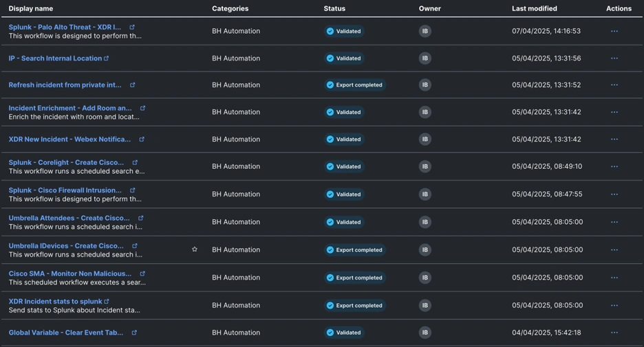Open external link icon for Incident Enrichment workflow
The image size is (644, 347).
pyautogui.click(x=143, y=108)
